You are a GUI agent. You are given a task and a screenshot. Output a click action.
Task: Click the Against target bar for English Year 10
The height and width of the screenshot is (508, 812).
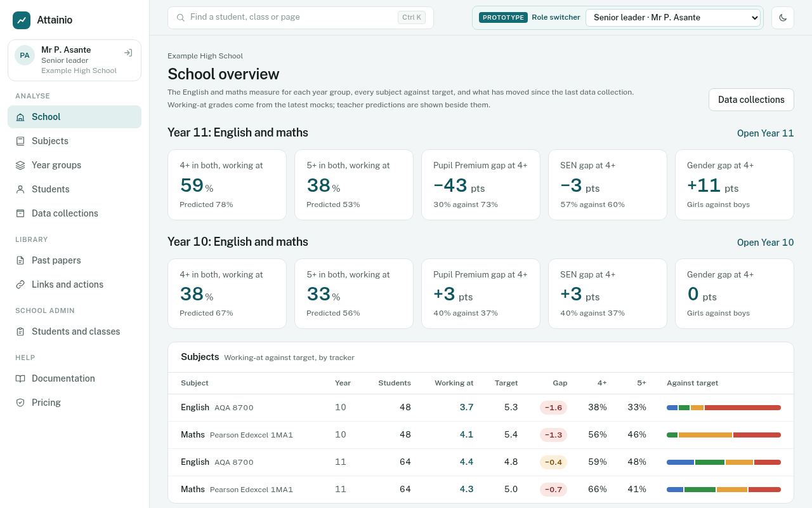pos(724,408)
